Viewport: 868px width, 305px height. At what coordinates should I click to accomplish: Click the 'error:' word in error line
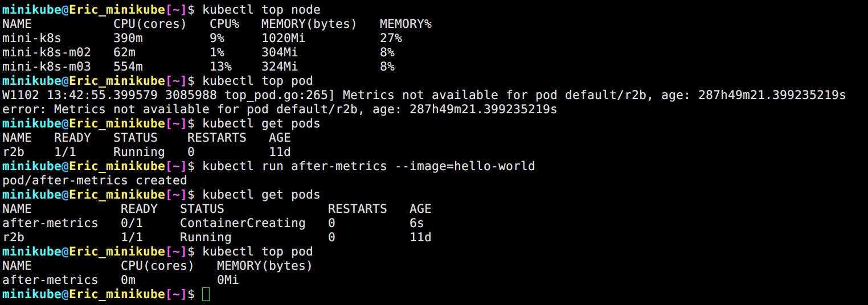pyautogui.click(x=24, y=109)
